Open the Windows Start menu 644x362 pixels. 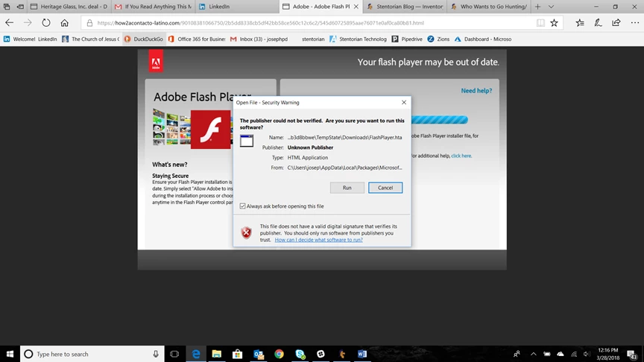(x=10, y=354)
